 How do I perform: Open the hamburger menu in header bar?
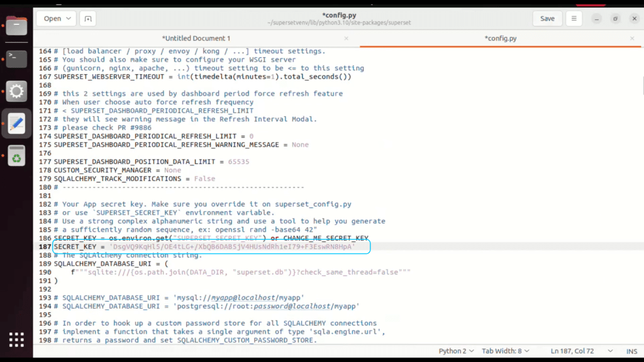(x=574, y=19)
